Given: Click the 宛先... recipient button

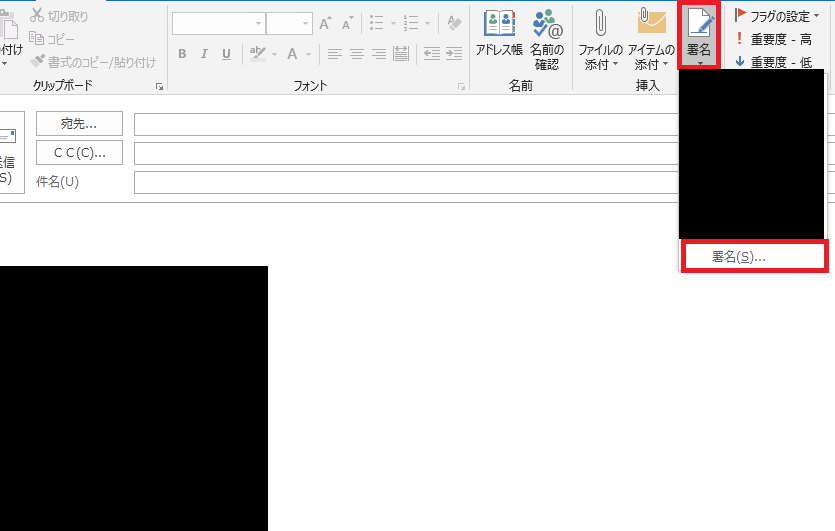Looking at the screenshot, I should [79, 124].
